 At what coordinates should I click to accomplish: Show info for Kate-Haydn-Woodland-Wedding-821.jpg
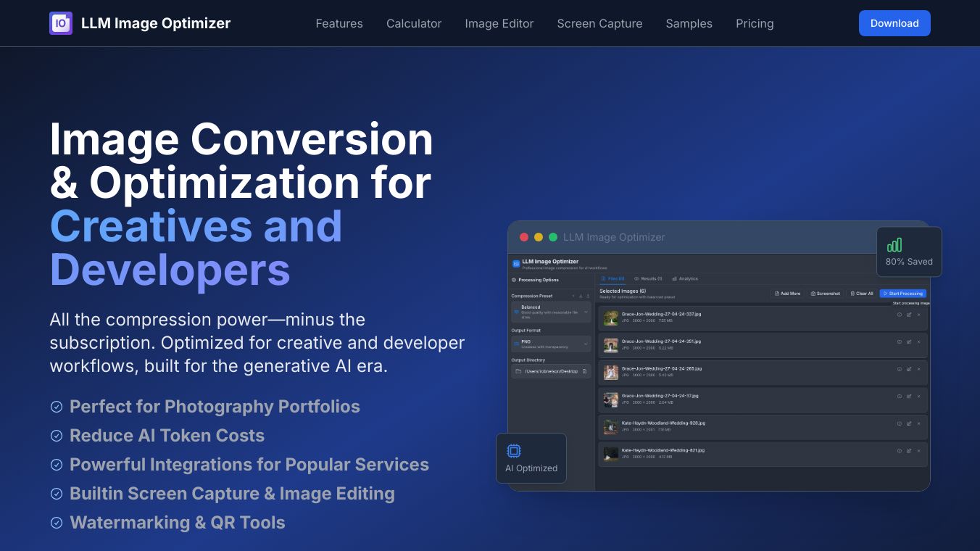(x=900, y=451)
